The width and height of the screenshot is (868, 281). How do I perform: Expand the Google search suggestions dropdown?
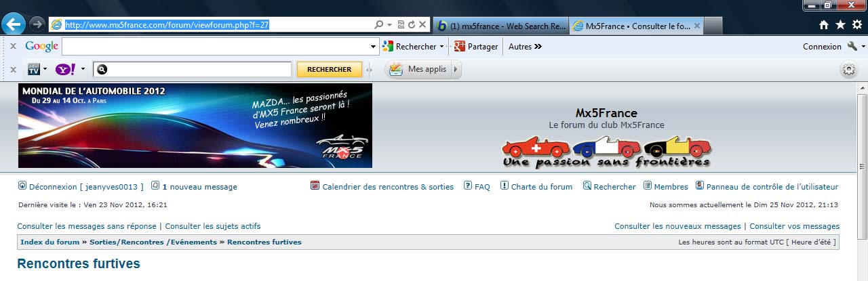(x=374, y=47)
